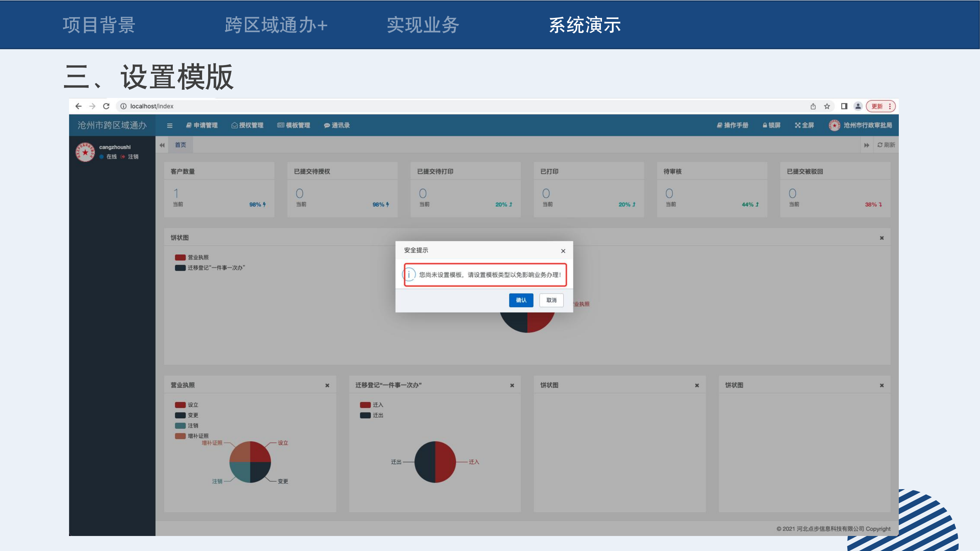Switch to 首页 tab
Viewport: 980px width, 551px height.
point(180,145)
